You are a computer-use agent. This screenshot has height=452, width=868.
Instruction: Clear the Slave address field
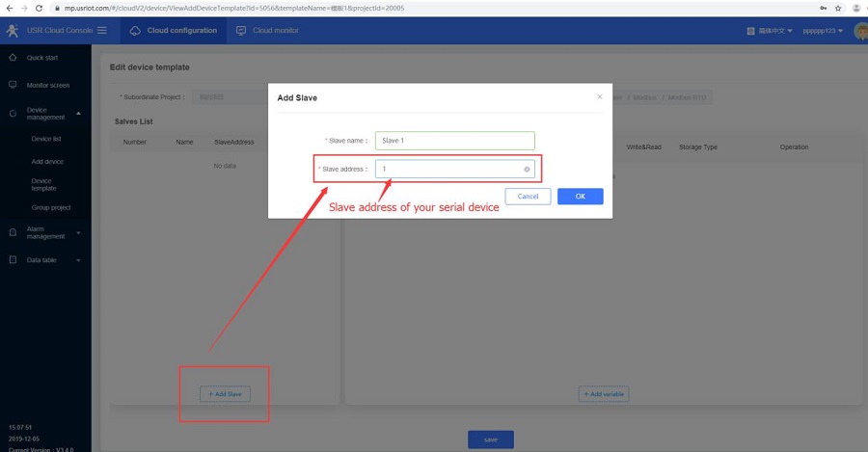[x=527, y=170]
